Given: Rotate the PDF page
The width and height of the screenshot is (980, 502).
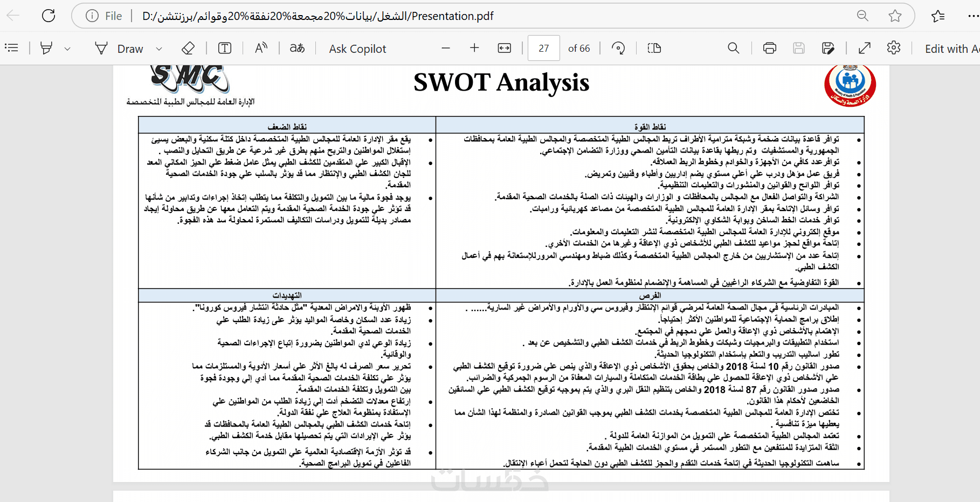Looking at the screenshot, I should coord(618,48).
